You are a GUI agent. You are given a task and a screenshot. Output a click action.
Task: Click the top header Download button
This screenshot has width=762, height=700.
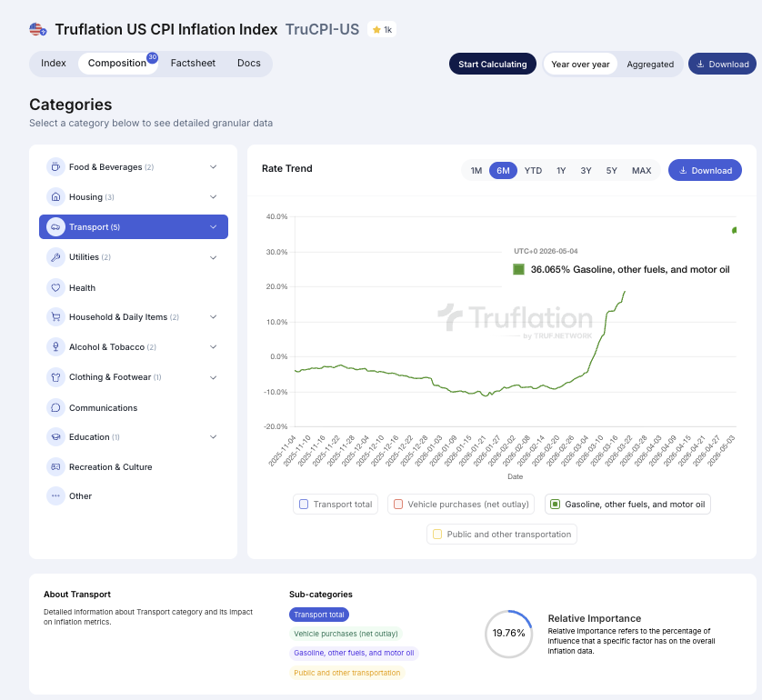[x=722, y=65]
